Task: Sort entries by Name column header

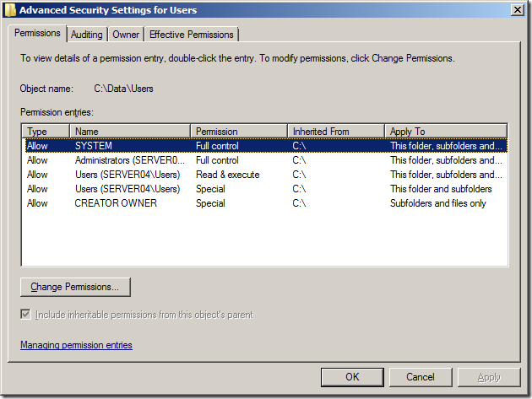Action: click(129, 132)
